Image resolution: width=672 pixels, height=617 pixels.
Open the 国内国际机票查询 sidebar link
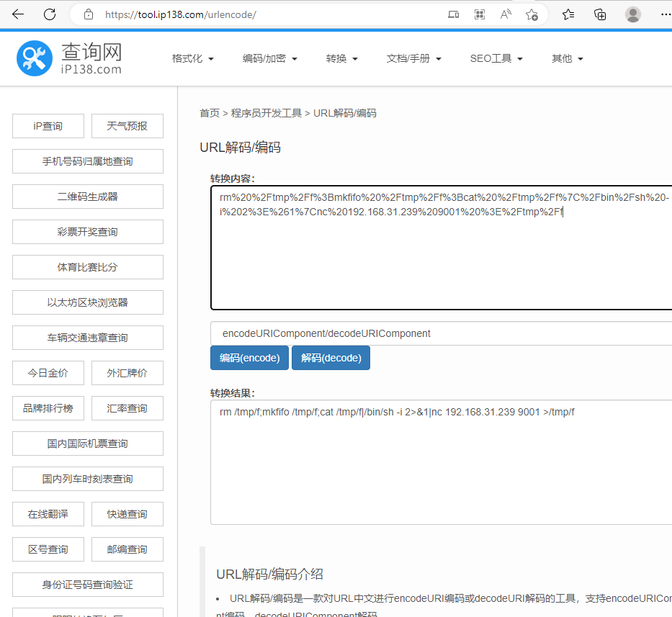click(x=88, y=443)
